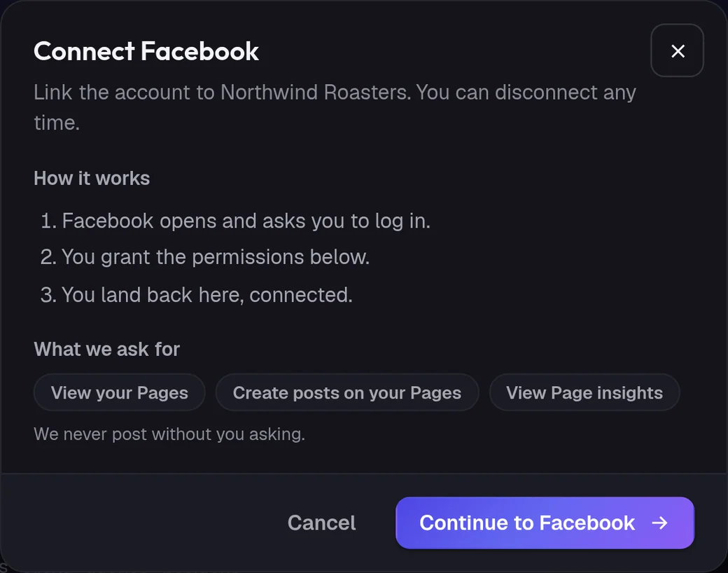Screen dimensions: 728x573
Task: Click the Continue to Facebook button
Action: point(545,523)
